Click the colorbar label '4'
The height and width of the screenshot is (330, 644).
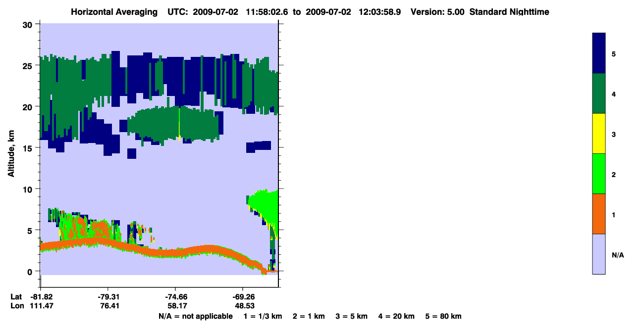click(x=614, y=94)
